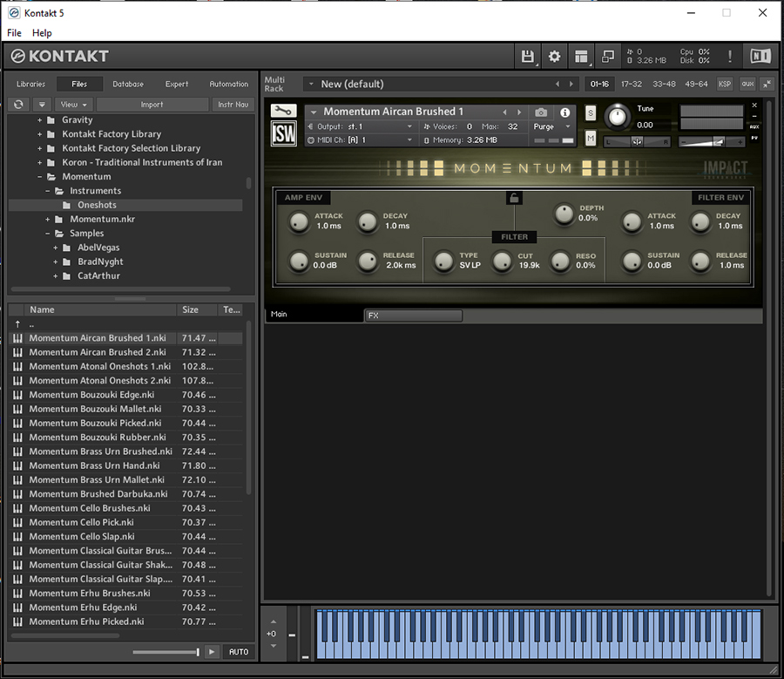Viewport: 784px width, 679px height.
Task: Toggle AUTO preview button
Action: (239, 651)
